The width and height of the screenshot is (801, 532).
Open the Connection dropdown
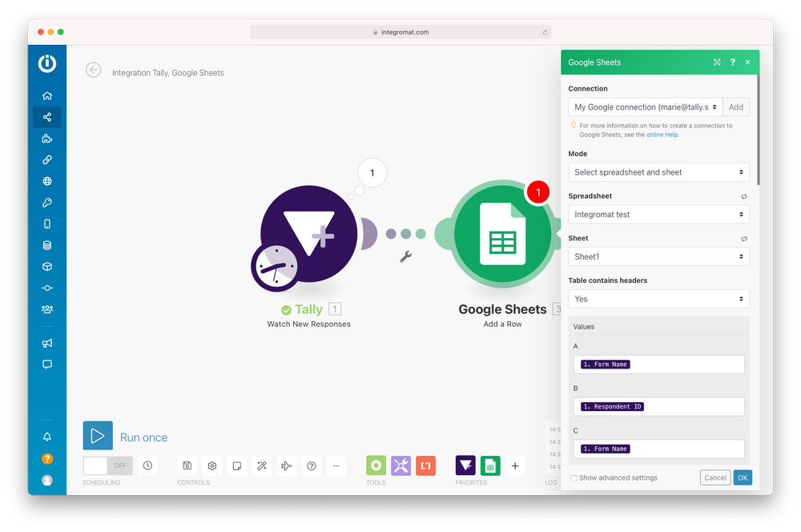(x=646, y=107)
